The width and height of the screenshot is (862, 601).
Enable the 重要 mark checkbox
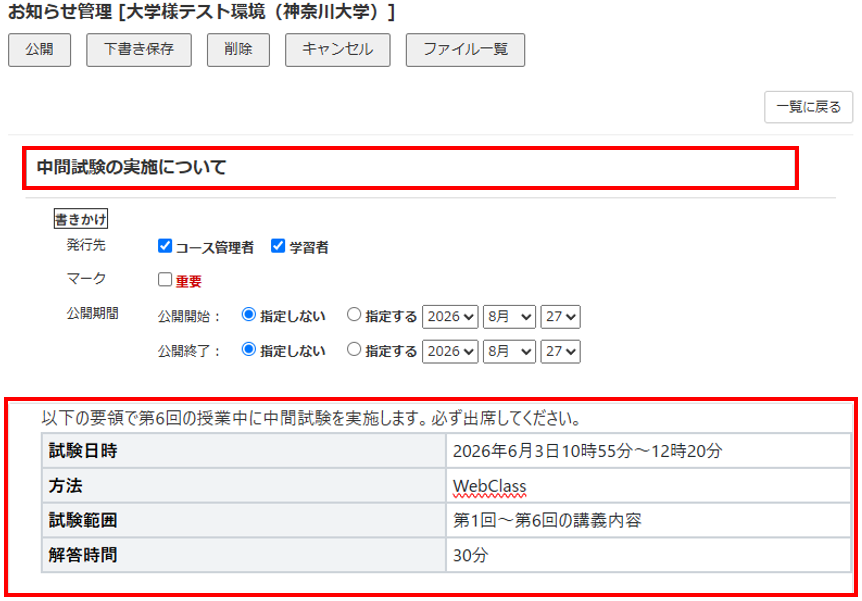(x=165, y=279)
